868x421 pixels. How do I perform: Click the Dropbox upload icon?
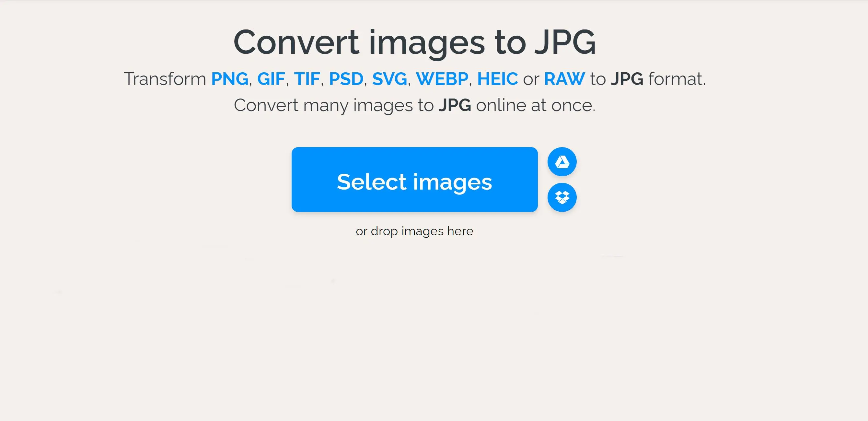(x=562, y=197)
